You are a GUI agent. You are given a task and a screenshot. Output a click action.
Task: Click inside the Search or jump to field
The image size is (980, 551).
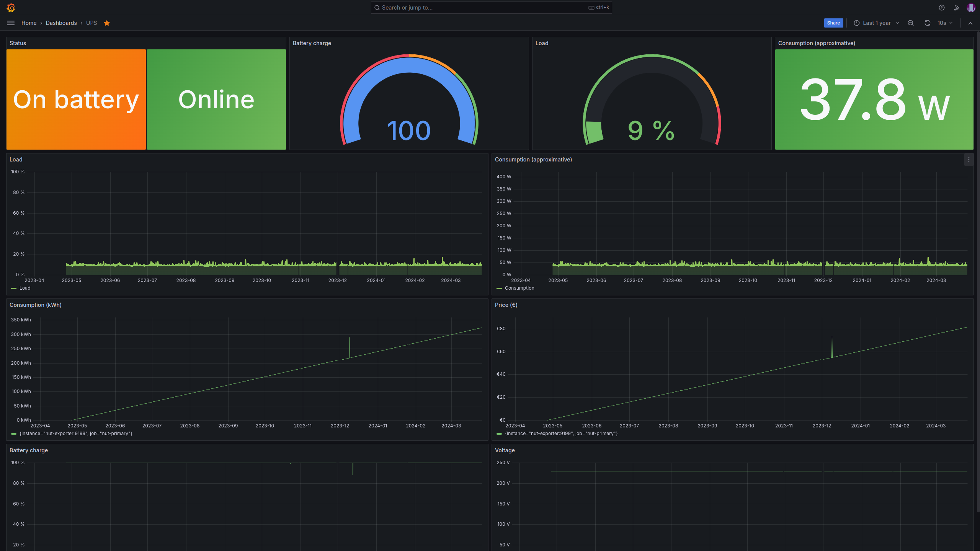[491, 8]
